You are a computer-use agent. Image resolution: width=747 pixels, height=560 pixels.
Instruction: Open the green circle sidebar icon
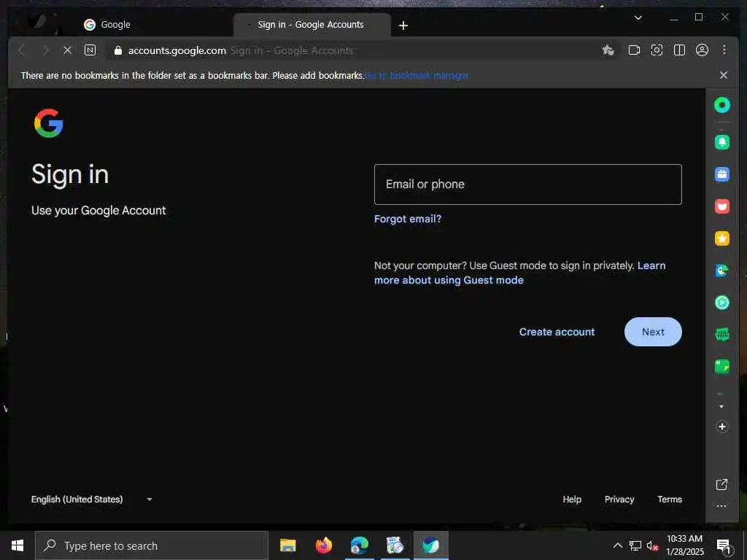pyautogui.click(x=721, y=105)
